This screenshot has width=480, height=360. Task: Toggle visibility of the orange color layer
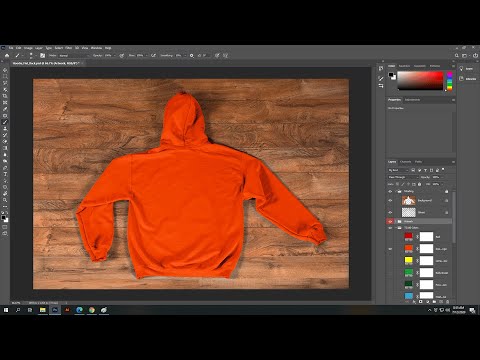(x=390, y=249)
